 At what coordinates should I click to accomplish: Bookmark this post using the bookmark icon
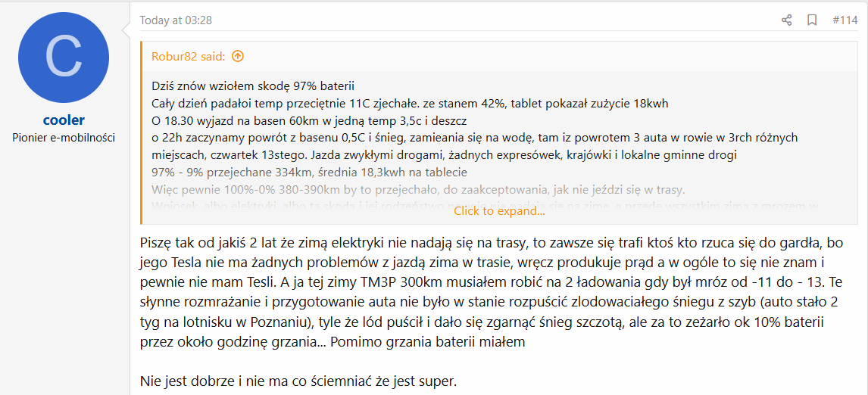[x=812, y=20]
